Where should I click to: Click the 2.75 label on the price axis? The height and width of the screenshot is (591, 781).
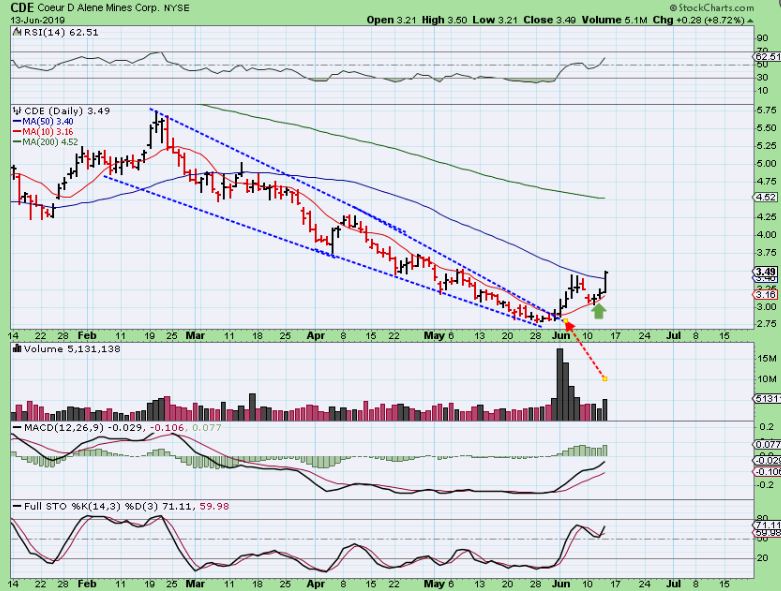(766, 324)
